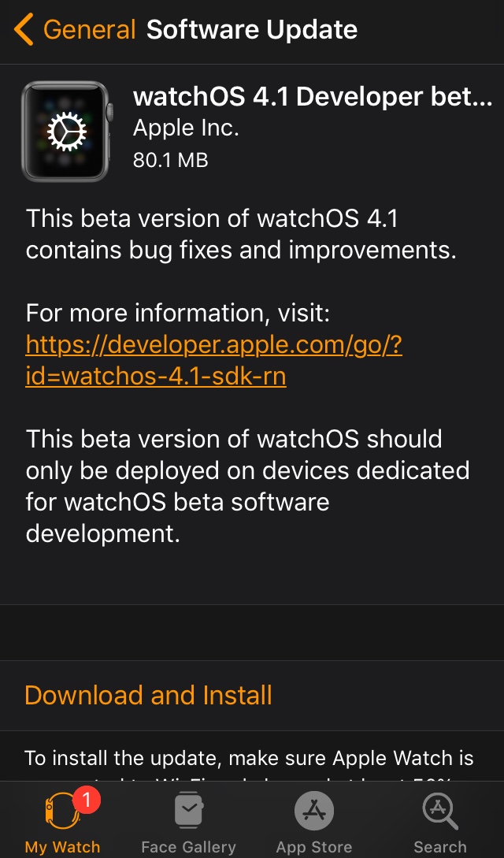Tap the orange back chevron arrow

[24, 29]
